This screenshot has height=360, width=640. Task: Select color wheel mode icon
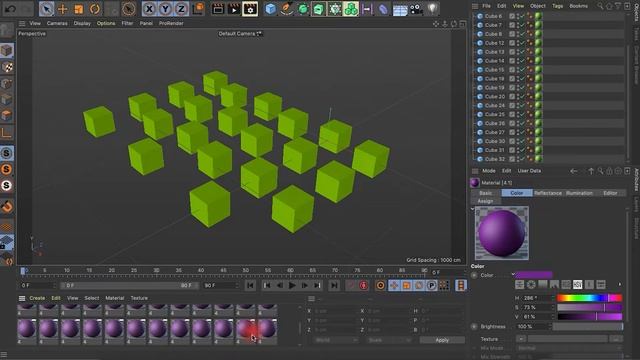531,284
